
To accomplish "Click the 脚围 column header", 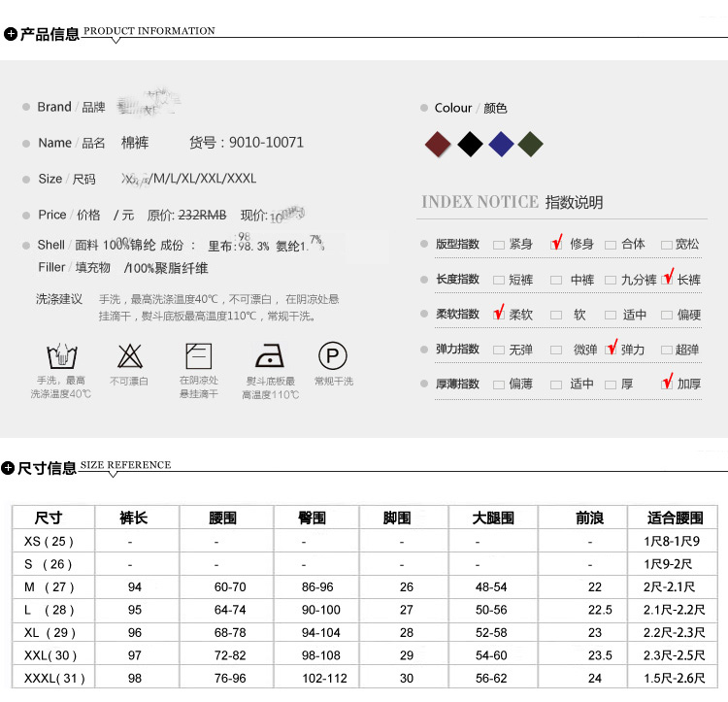I will tap(397, 518).
